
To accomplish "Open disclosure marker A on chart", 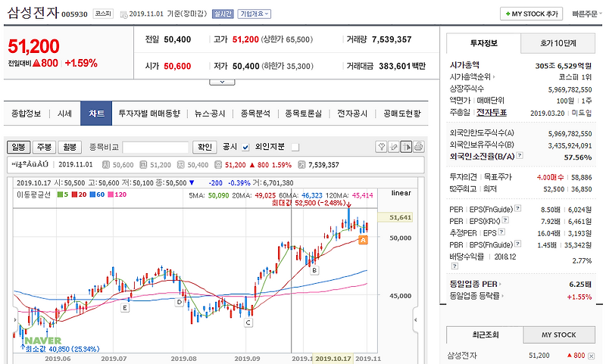I will 363,240.
